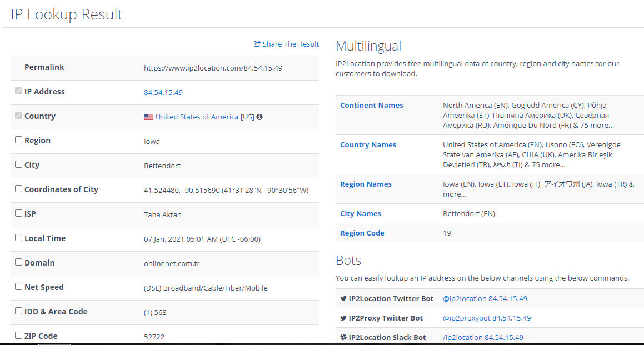Screen dimensions: 644x345
Task: Check the Domain checkbox
Action: tap(18, 262)
